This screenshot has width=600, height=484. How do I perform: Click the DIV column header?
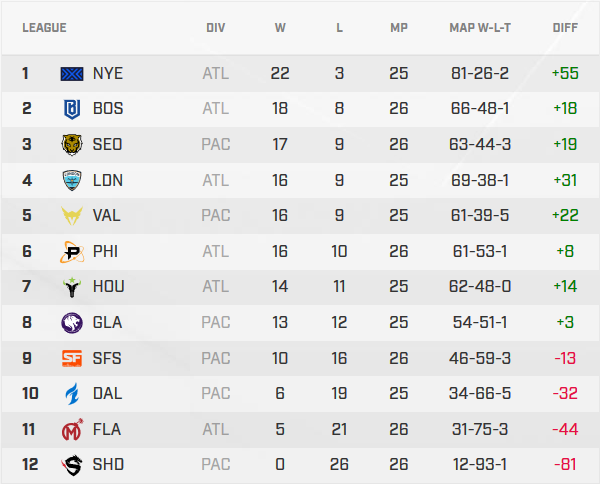pos(215,28)
